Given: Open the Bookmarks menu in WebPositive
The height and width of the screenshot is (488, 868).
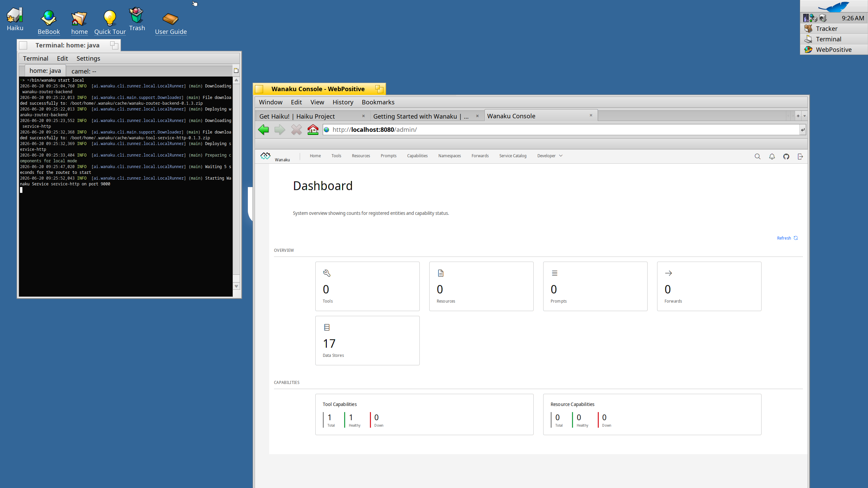Looking at the screenshot, I should (378, 102).
